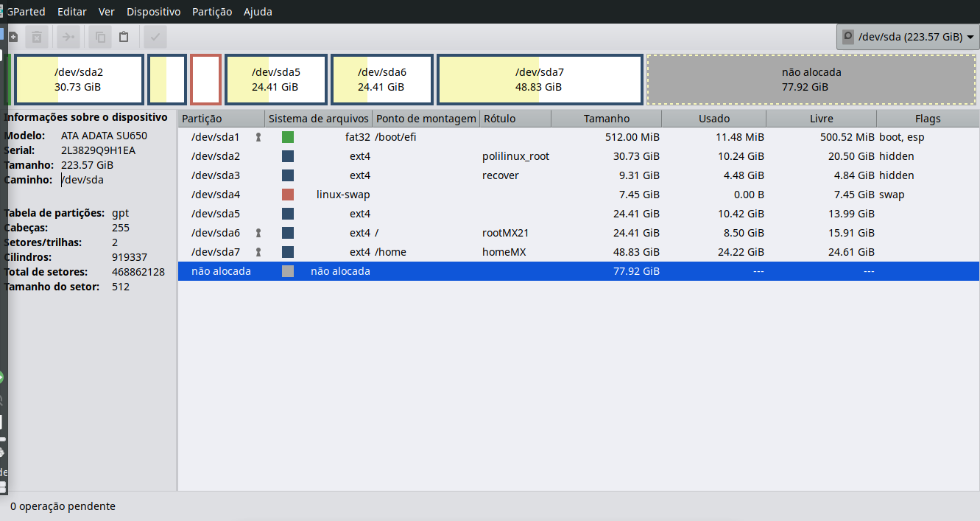
Task: Click the cylinders value 919337
Action: (130, 257)
